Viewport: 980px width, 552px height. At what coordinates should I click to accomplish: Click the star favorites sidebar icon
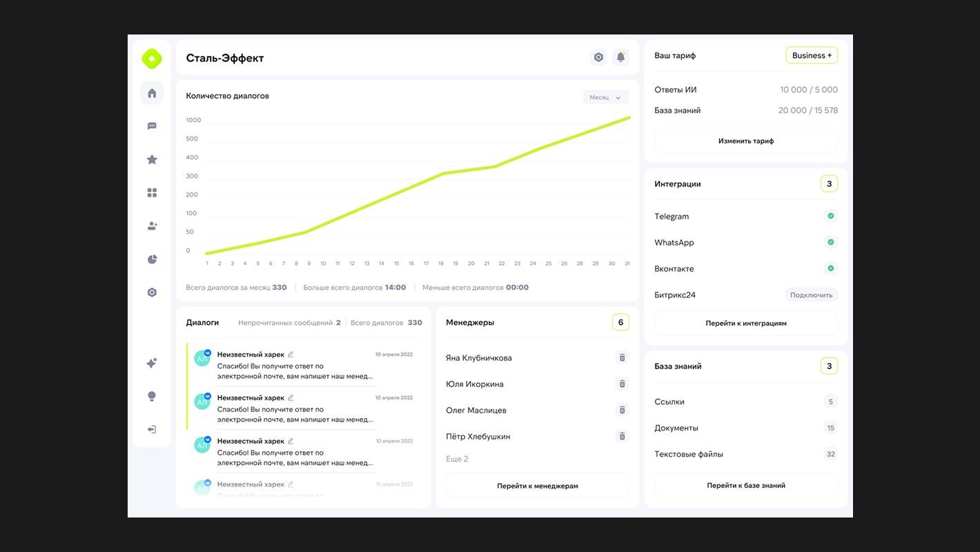click(152, 159)
